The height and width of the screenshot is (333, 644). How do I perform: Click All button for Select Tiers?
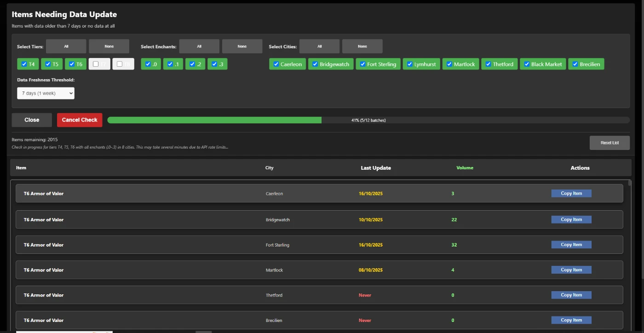click(x=66, y=46)
